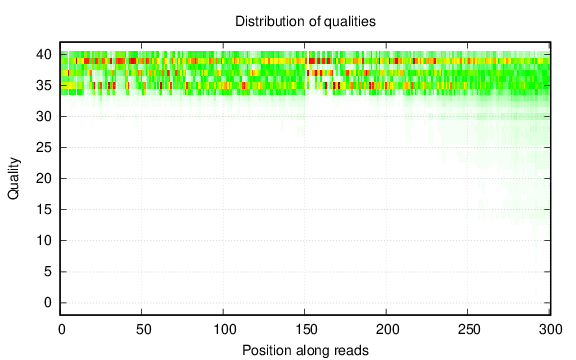Screen dimensions: 576x360
Task: Click y-axis tick label 20
Action: coord(44,179)
